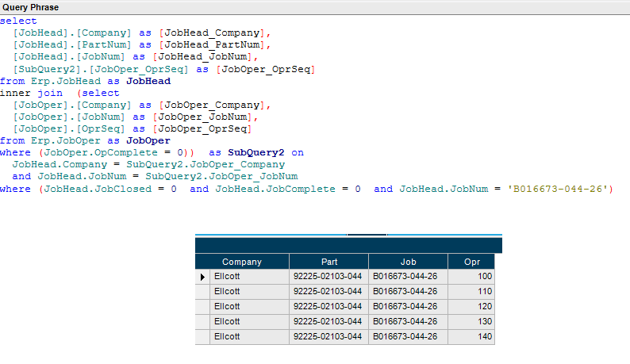Click part 92225-02103-044 in Opr 130 row
Viewport: 630px width, 364px height.
[x=328, y=322]
